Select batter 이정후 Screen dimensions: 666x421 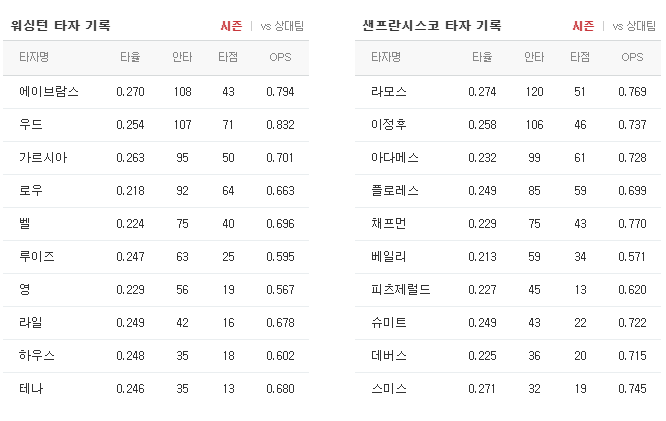(x=389, y=124)
